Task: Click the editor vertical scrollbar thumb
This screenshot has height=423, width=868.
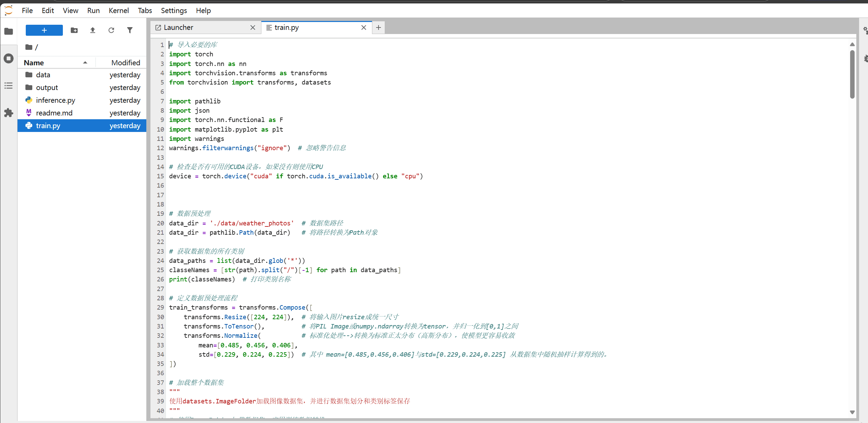Action: point(852,74)
